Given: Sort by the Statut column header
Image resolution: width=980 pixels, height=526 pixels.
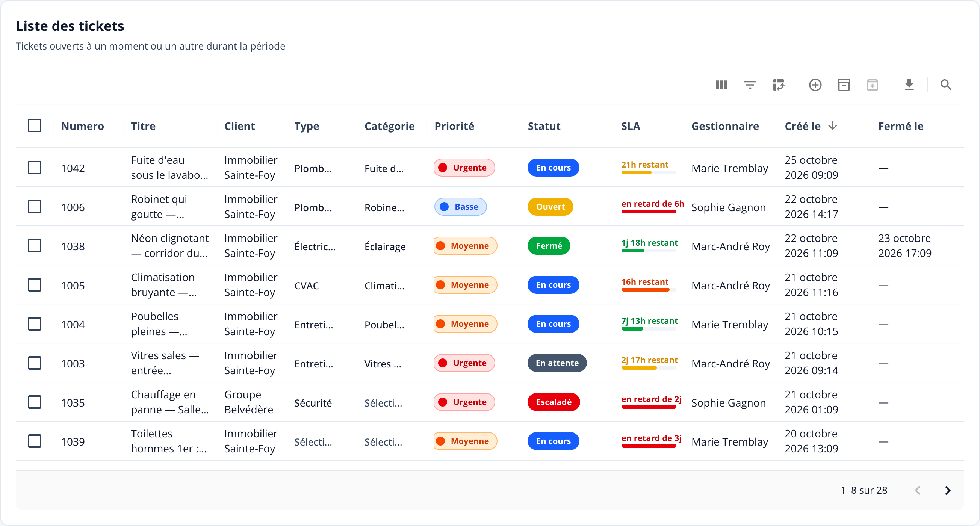Looking at the screenshot, I should pyautogui.click(x=544, y=126).
